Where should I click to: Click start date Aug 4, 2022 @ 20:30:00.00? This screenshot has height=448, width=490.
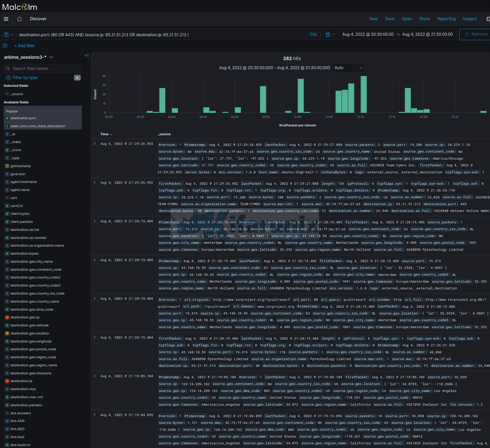coord(368,34)
